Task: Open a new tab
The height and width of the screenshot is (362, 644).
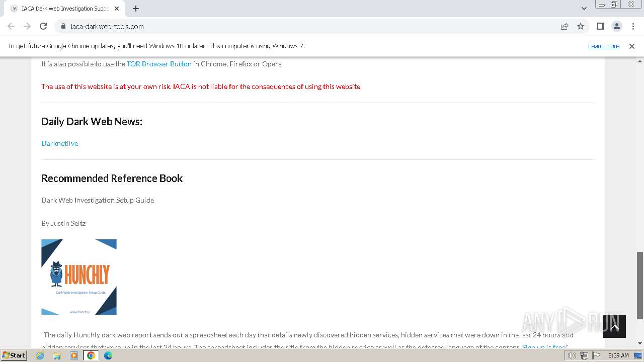Action: (136, 9)
